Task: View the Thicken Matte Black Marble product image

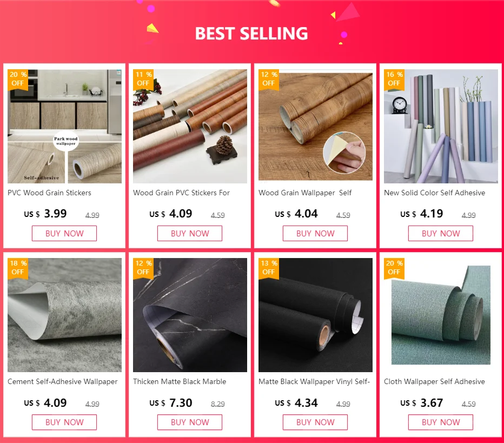Action: pos(190,315)
